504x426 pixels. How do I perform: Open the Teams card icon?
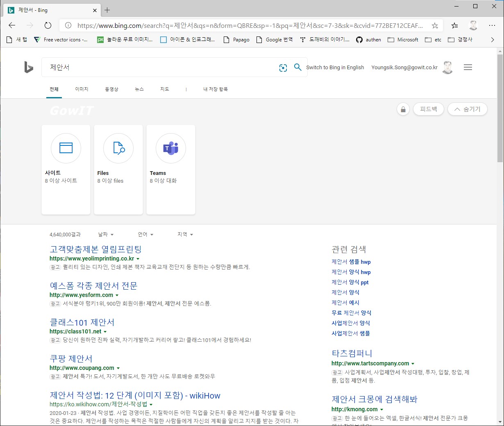[x=171, y=148]
